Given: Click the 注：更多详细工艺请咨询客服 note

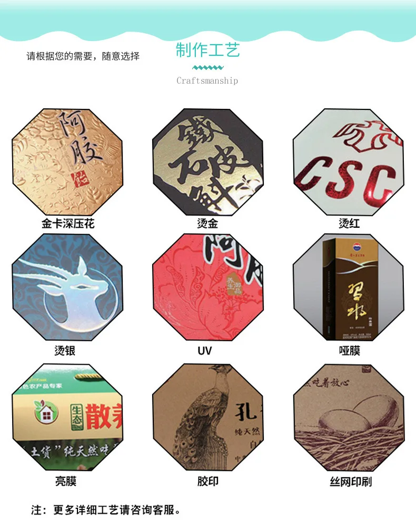Looking at the screenshot, I should [x=106, y=509].
